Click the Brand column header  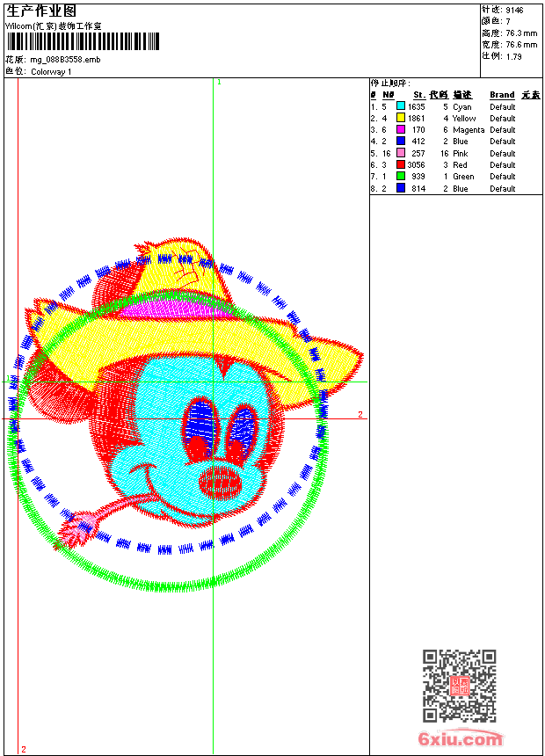(502, 95)
